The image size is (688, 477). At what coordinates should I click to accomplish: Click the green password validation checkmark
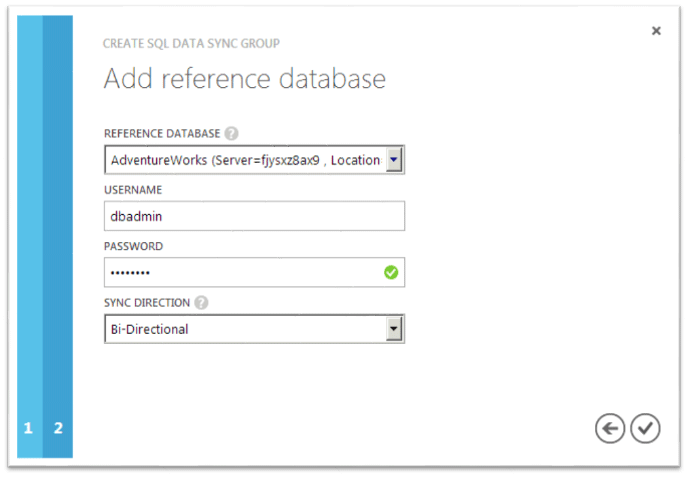(x=391, y=273)
